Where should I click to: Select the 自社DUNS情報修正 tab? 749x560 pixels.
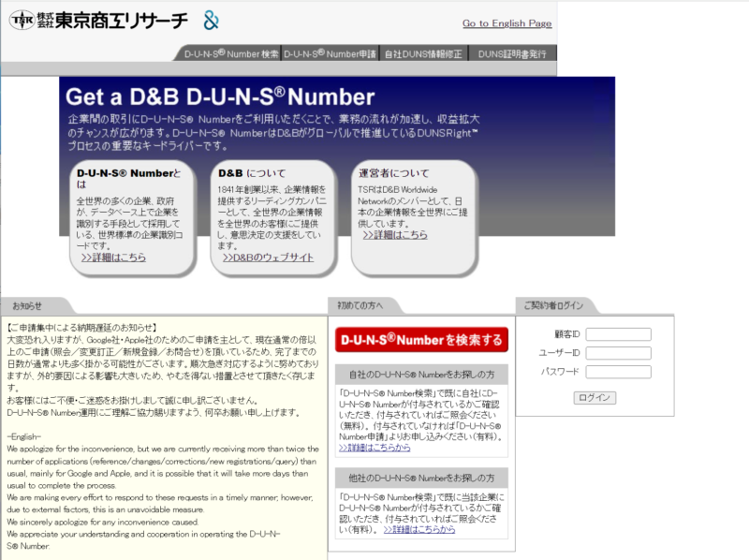pyautogui.click(x=423, y=53)
